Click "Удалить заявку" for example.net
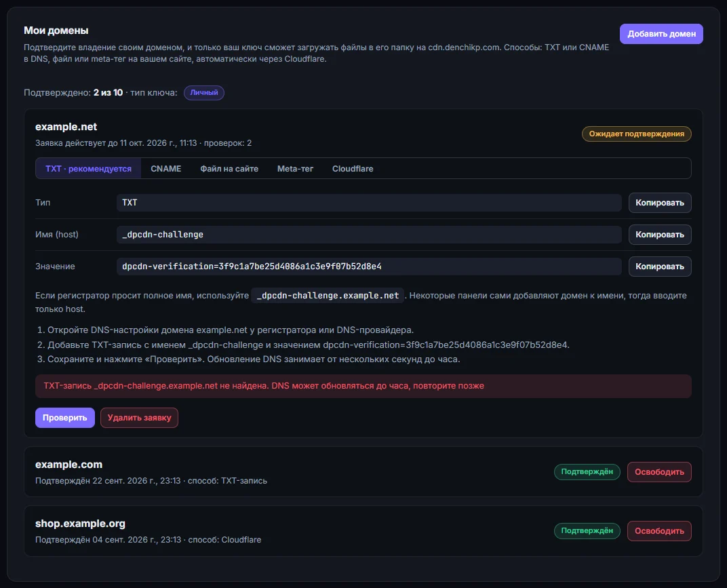The height and width of the screenshot is (588, 727). 139,418
